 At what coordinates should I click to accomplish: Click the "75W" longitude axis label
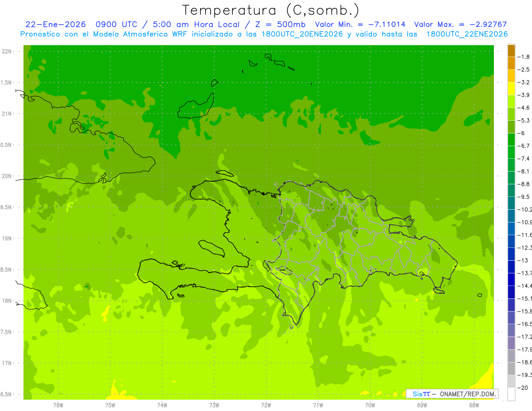point(110,405)
